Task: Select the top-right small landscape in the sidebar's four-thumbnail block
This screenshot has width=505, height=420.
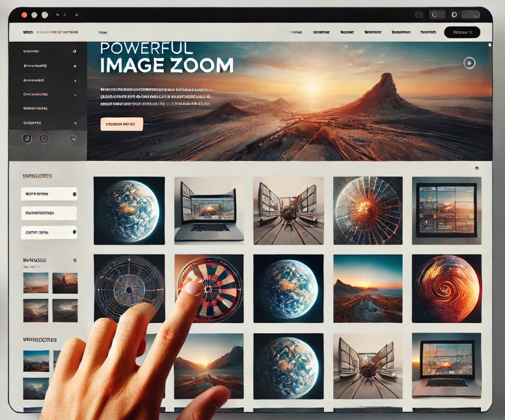Action: (x=65, y=283)
